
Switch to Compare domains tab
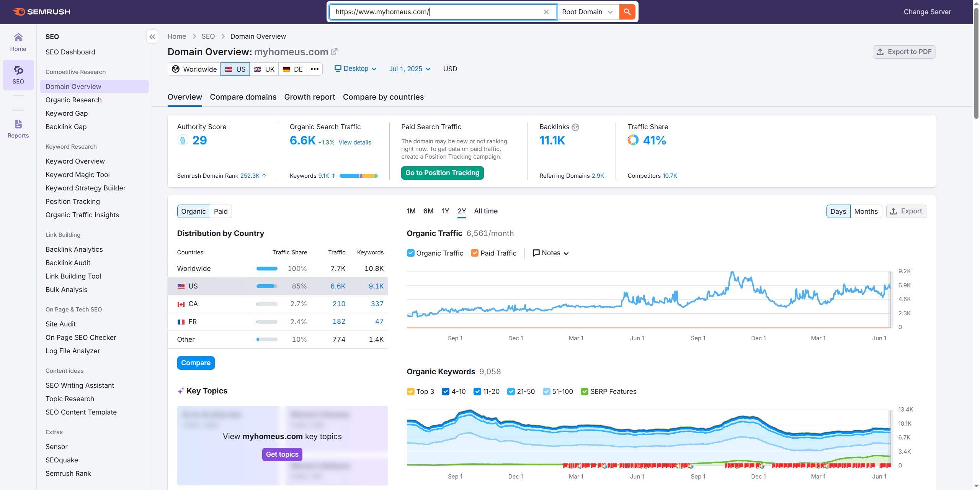[x=243, y=97]
